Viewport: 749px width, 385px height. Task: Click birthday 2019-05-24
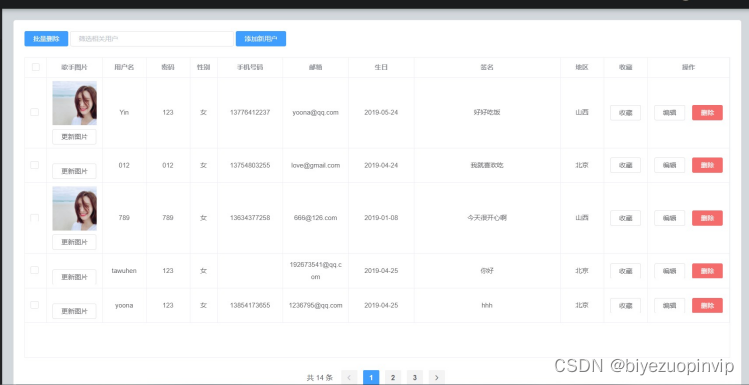[x=381, y=113]
